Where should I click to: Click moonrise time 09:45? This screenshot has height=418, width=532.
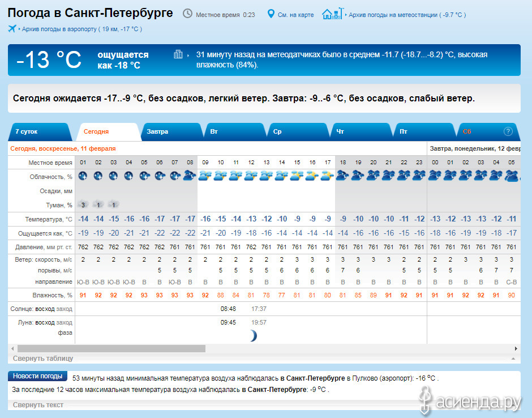[x=228, y=322]
